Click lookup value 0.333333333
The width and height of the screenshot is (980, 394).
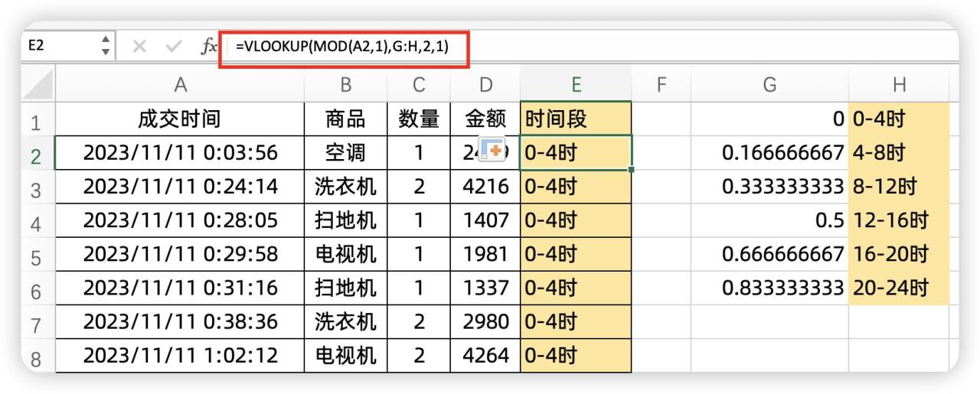click(x=769, y=187)
